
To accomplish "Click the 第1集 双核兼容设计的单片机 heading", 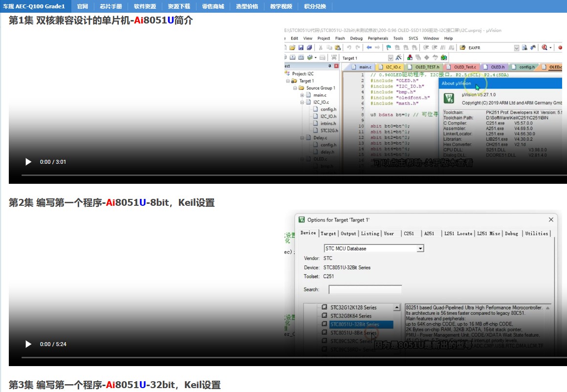I will pyautogui.click(x=101, y=20).
